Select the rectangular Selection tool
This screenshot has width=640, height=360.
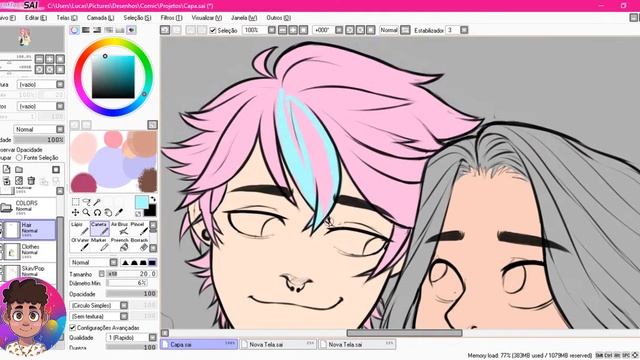76,202
